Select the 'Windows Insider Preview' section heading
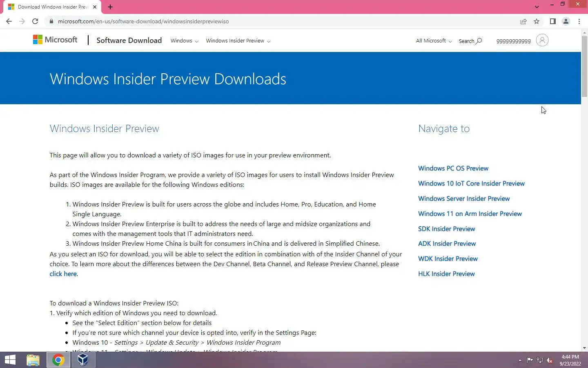 tap(104, 129)
